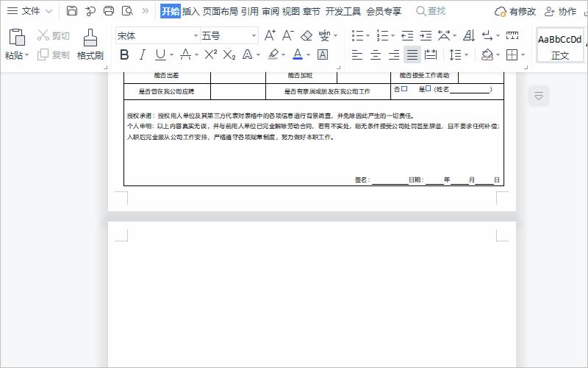Select the 正文 AaBbCcDd style

[x=560, y=45]
